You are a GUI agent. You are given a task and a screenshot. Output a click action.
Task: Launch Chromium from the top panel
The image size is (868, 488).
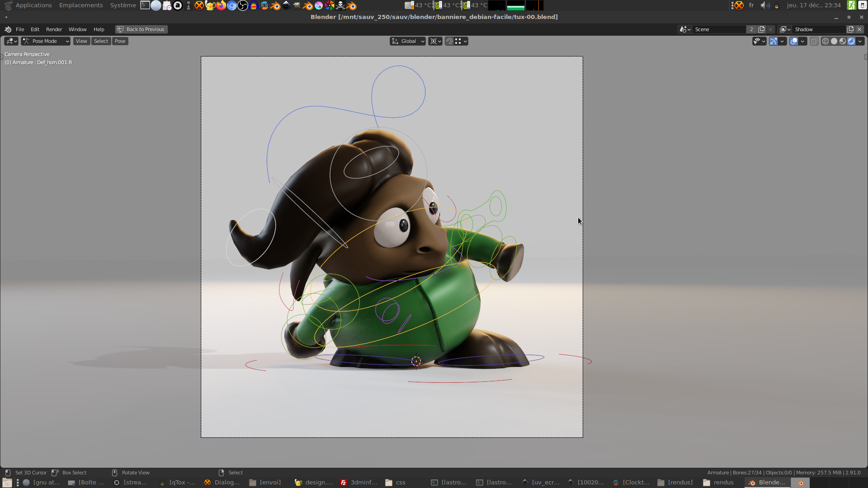(231, 5)
